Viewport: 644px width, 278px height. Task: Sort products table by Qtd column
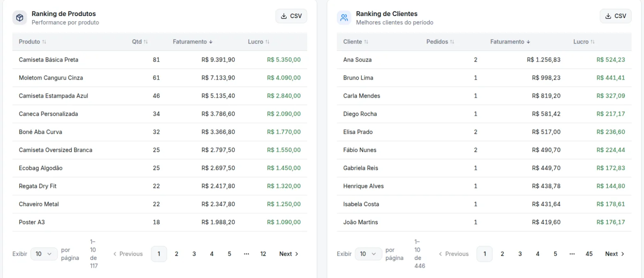pos(140,41)
